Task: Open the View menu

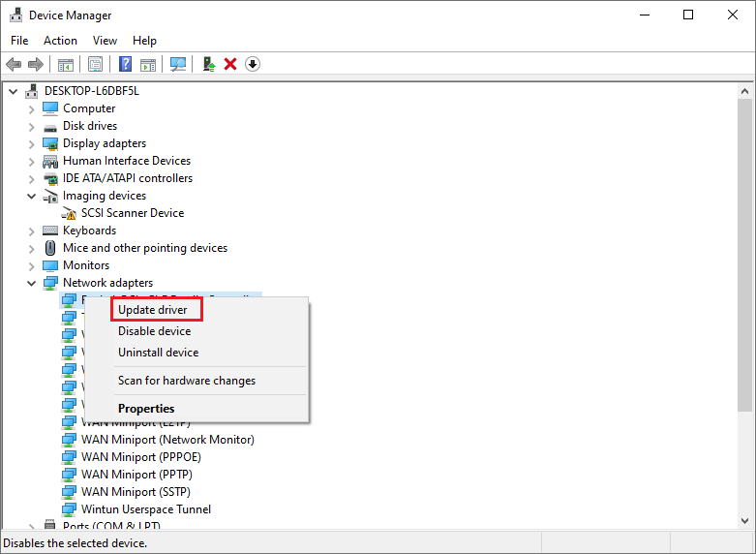Action: (x=105, y=41)
